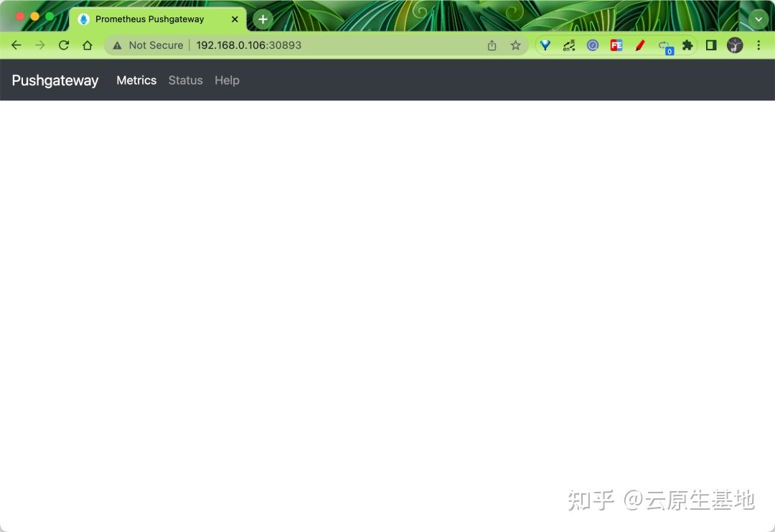Click inside the address bar
The image size is (775, 532).
coord(287,45)
